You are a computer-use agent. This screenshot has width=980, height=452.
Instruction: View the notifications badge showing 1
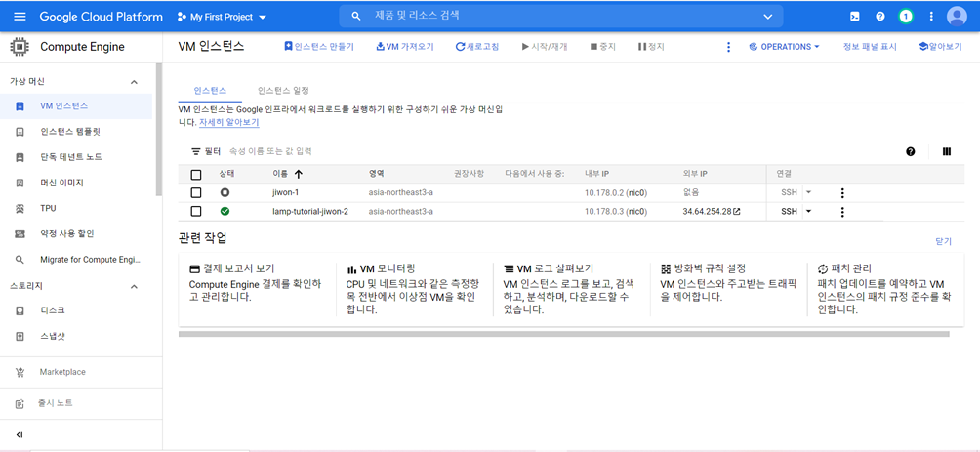coord(906,17)
